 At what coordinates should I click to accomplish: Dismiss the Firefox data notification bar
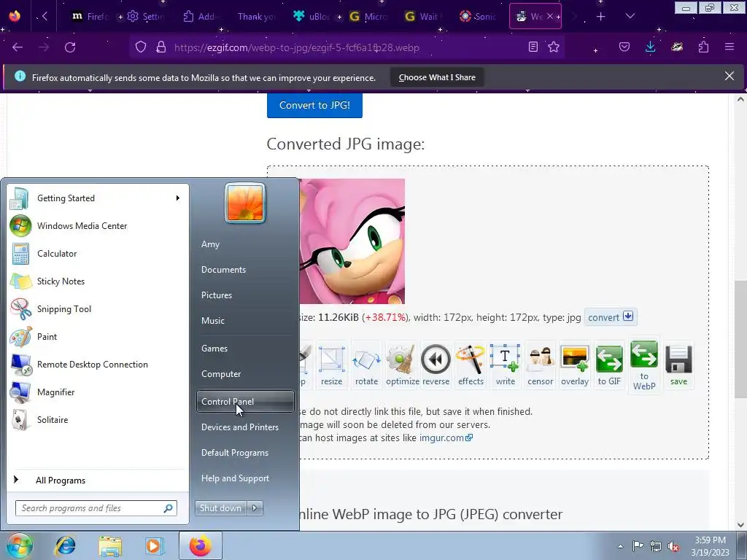tap(729, 76)
